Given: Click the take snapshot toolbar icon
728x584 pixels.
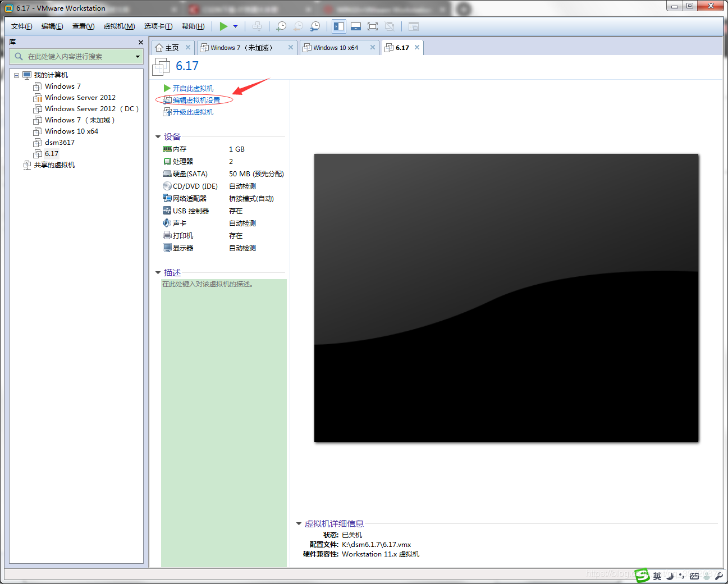Looking at the screenshot, I should tap(281, 26).
